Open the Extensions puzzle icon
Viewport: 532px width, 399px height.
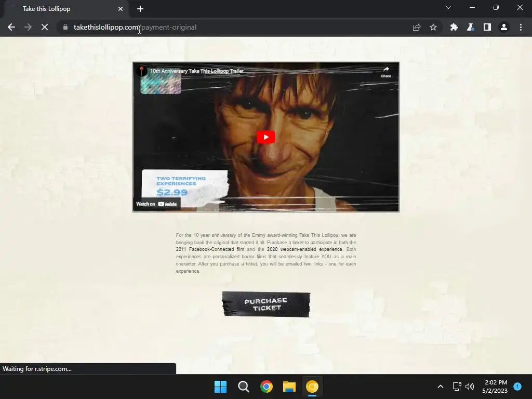[x=454, y=27]
